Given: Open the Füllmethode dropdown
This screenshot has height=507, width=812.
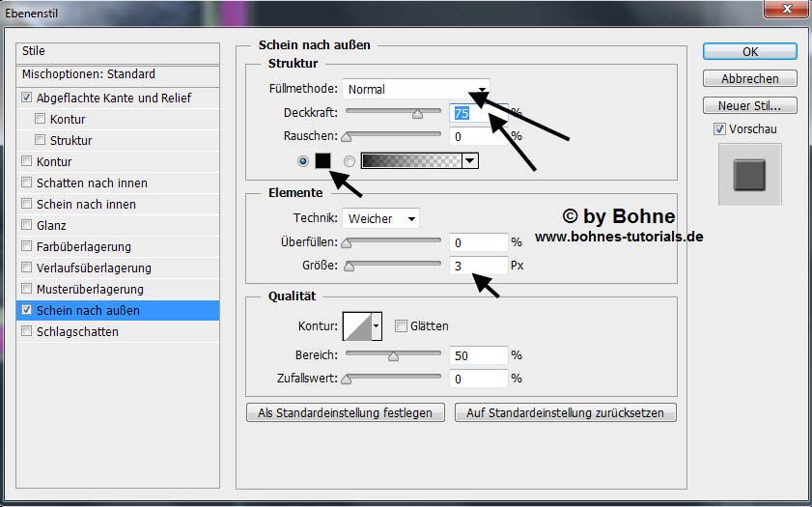Looking at the screenshot, I should point(416,89).
